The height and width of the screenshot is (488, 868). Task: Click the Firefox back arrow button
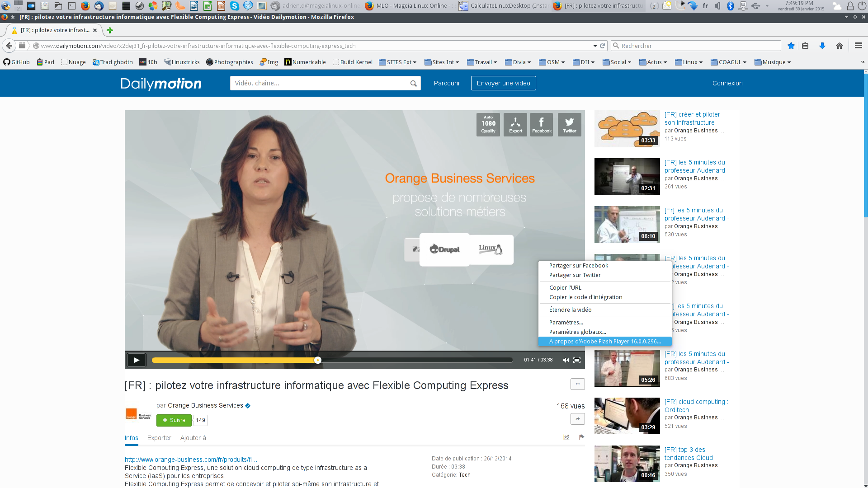click(x=9, y=46)
